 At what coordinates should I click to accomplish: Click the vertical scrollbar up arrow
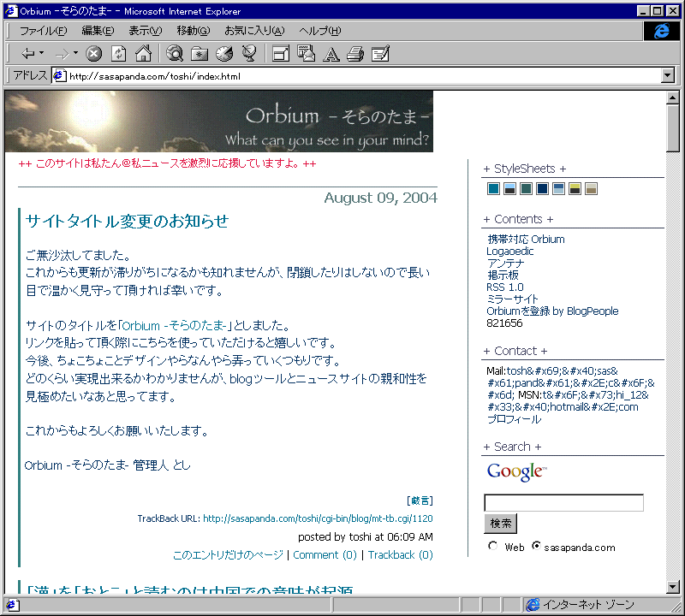point(673,98)
